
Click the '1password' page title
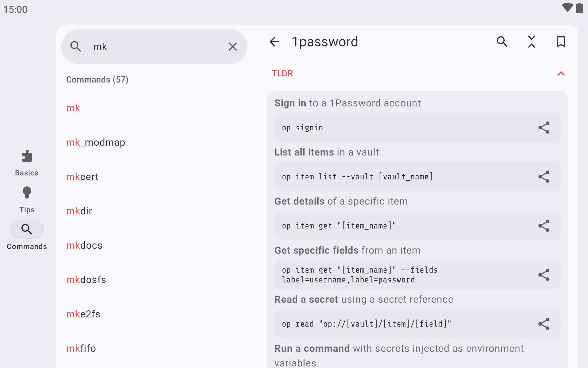coord(325,42)
